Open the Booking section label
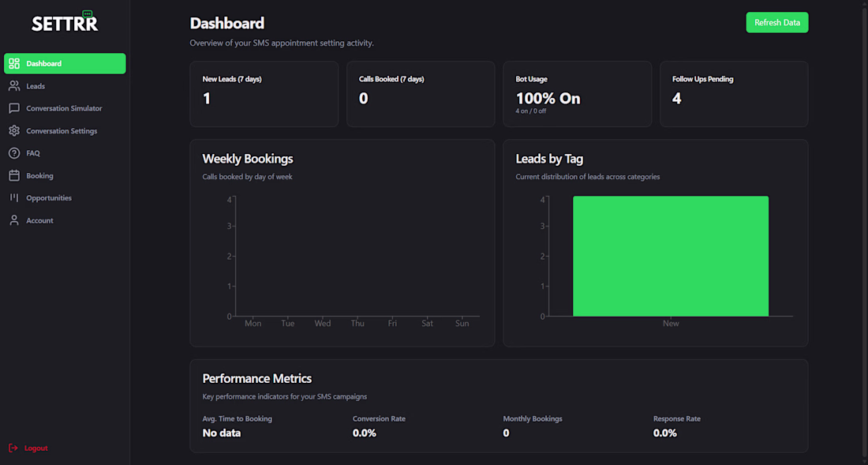The width and height of the screenshot is (868, 465). click(39, 176)
